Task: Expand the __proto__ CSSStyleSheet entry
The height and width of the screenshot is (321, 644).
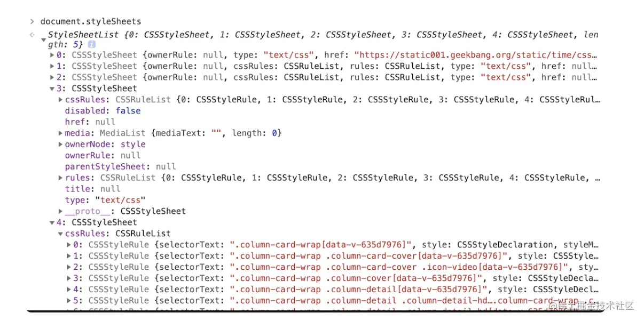Action: pyautogui.click(x=60, y=211)
